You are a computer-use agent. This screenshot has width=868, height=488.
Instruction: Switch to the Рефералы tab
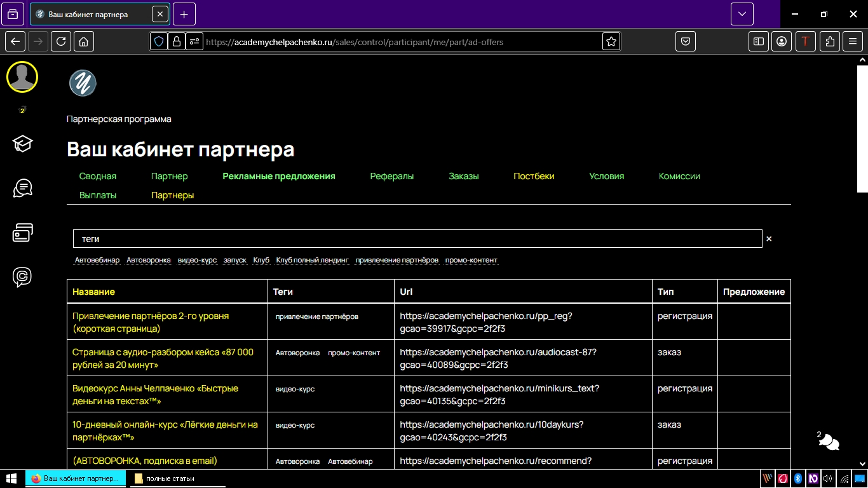392,176
